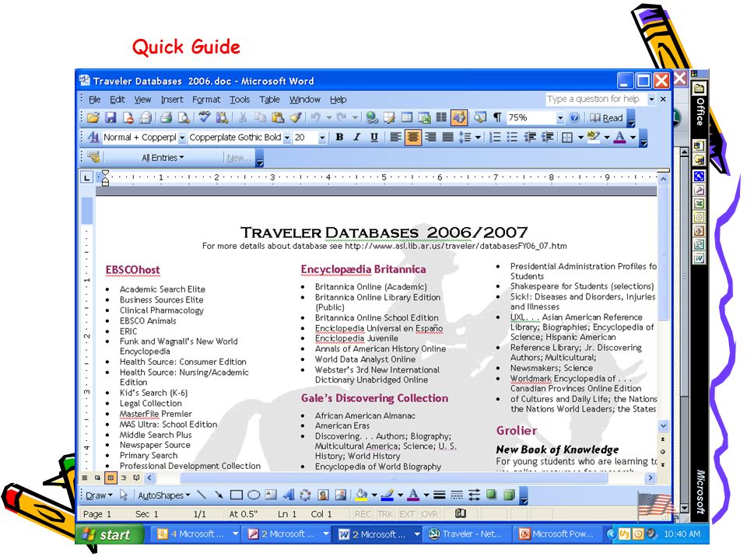This screenshot has height=560, width=747.
Task: Set Align Right paragraph alignment
Action: pyautogui.click(x=430, y=138)
